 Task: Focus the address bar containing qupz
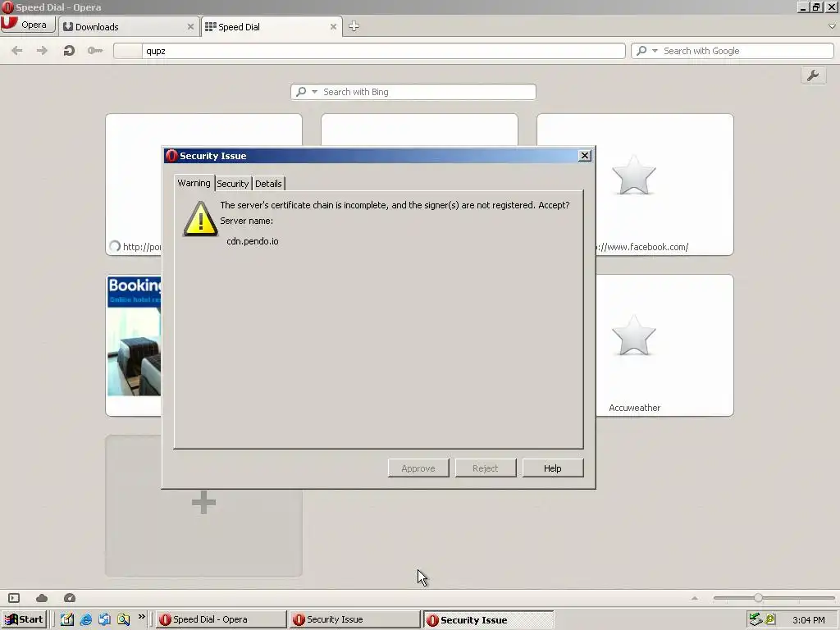pyautogui.click(x=369, y=51)
